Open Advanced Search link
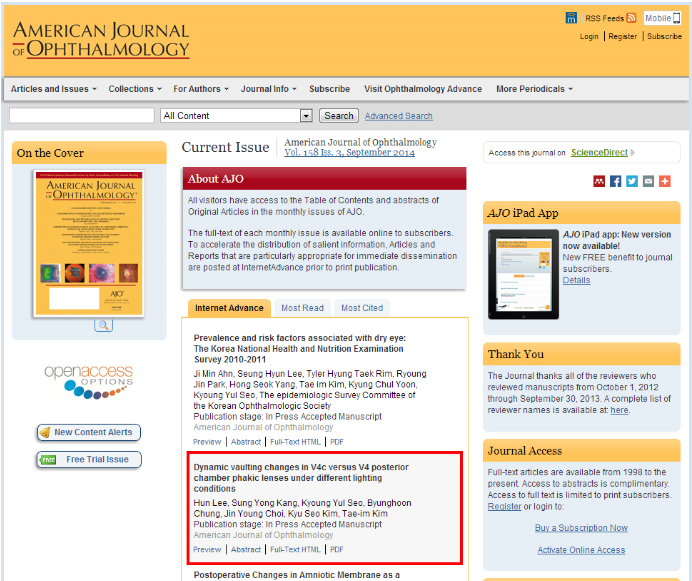The height and width of the screenshot is (581, 692). click(399, 116)
